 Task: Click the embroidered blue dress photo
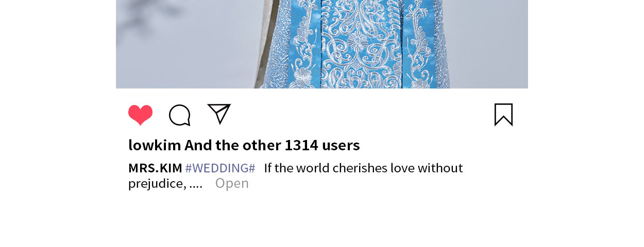[x=322, y=44]
